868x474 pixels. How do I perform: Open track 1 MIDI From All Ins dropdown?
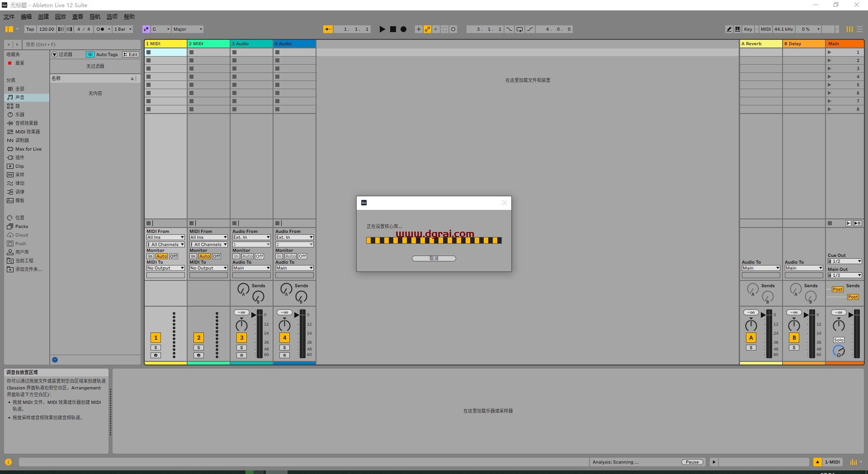coord(165,237)
